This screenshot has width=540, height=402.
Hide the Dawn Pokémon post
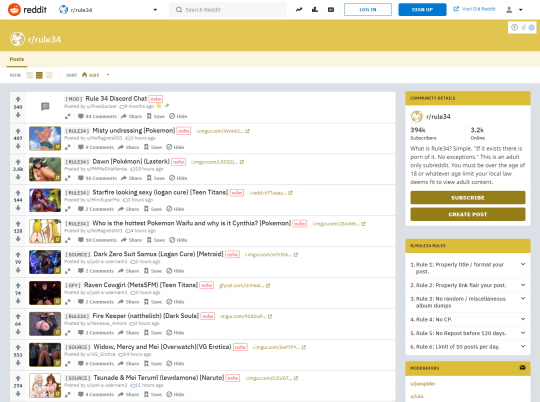point(178,178)
